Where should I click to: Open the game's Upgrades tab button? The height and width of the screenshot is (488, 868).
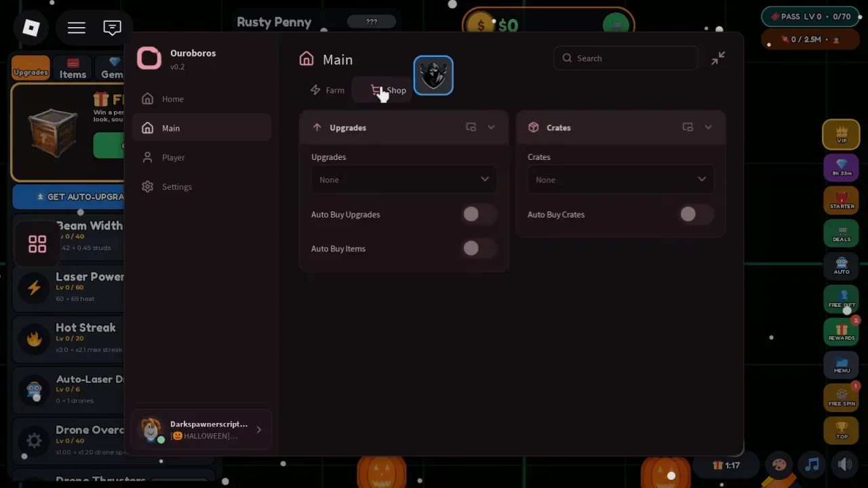pos(31,68)
